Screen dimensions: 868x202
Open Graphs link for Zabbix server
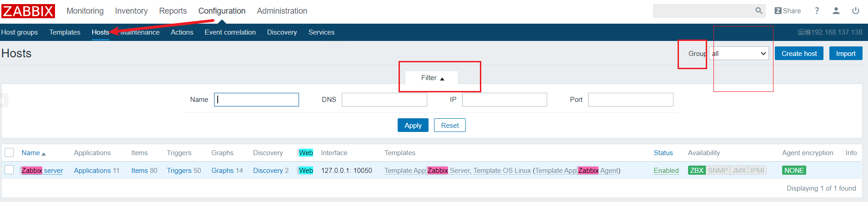pos(222,171)
